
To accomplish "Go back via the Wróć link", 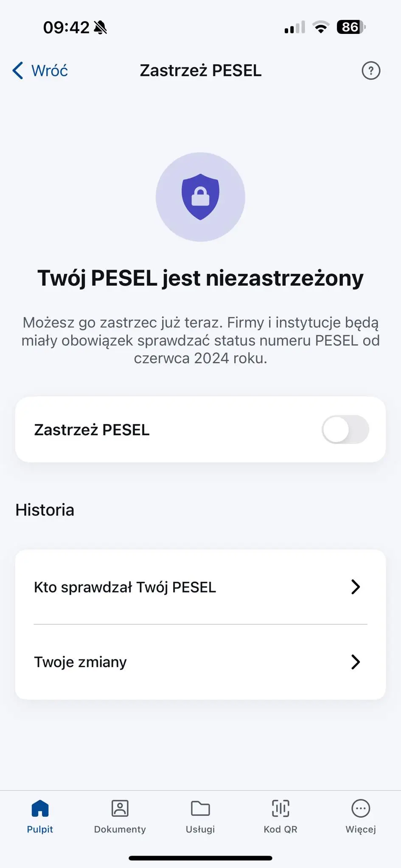I will click(x=50, y=71).
